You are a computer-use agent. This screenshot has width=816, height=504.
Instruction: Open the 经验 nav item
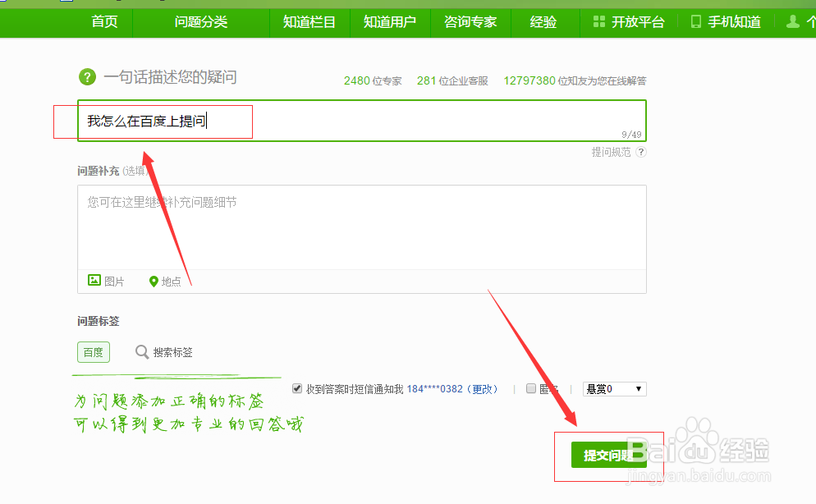click(543, 22)
